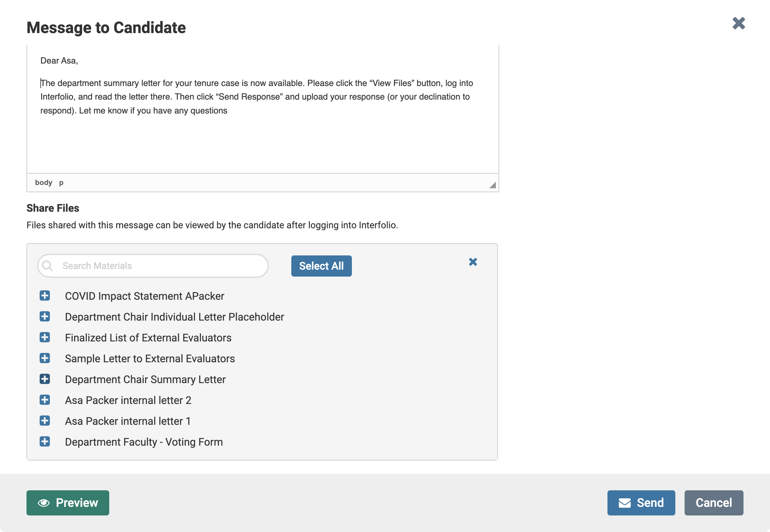Add Asa Packer internal letter 2
The height and width of the screenshot is (532, 770).
45,400
